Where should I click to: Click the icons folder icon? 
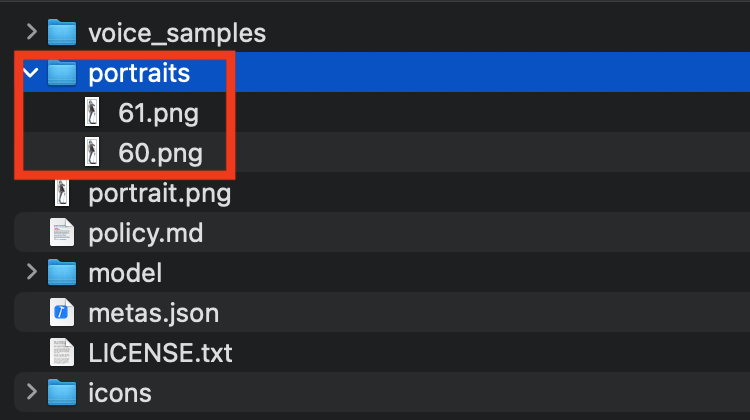[x=62, y=392]
